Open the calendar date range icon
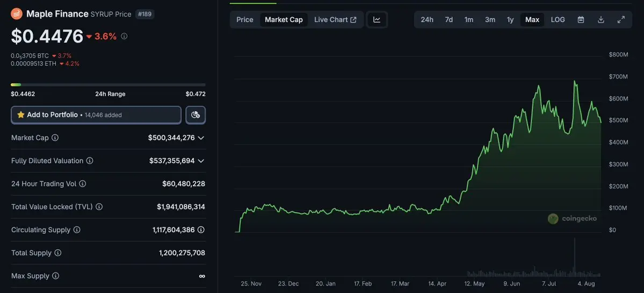This screenshot has width=644, height=293. pyautogui.click(x=581, y=20)
